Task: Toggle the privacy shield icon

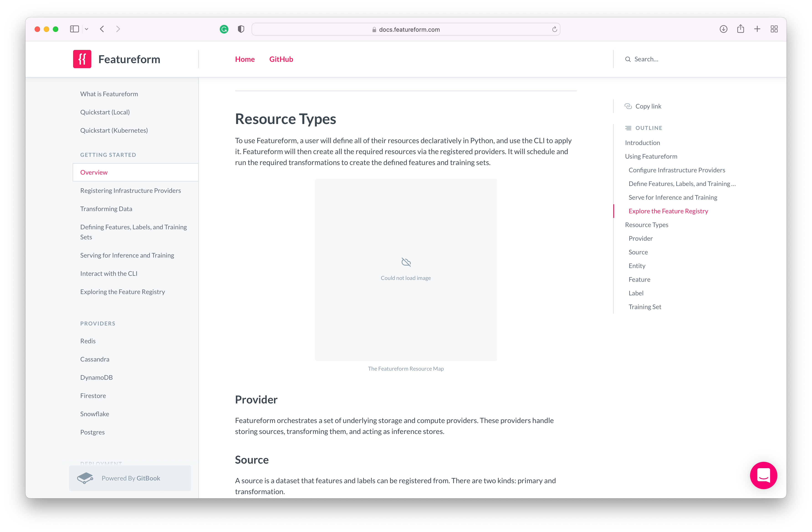Action: 241,29
